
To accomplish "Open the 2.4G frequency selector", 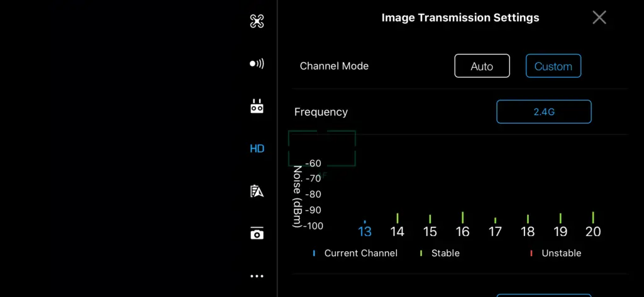I will [544, 112].
